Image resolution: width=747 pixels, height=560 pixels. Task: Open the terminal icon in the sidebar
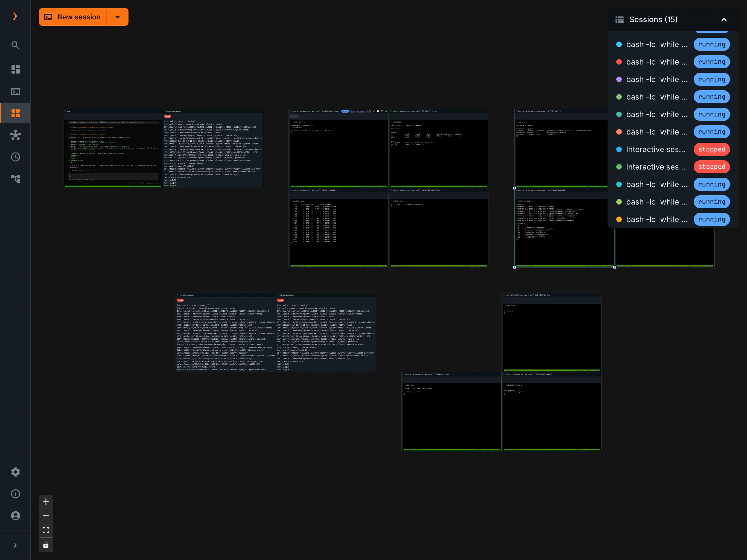pyautogui.click(x=15, y=91)
